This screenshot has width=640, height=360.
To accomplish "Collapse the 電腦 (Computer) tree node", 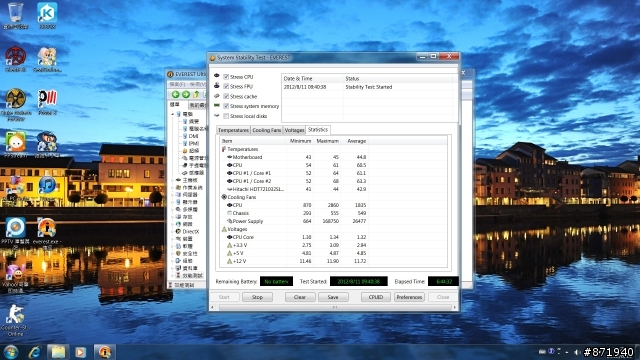I will [x=173, y=114].
